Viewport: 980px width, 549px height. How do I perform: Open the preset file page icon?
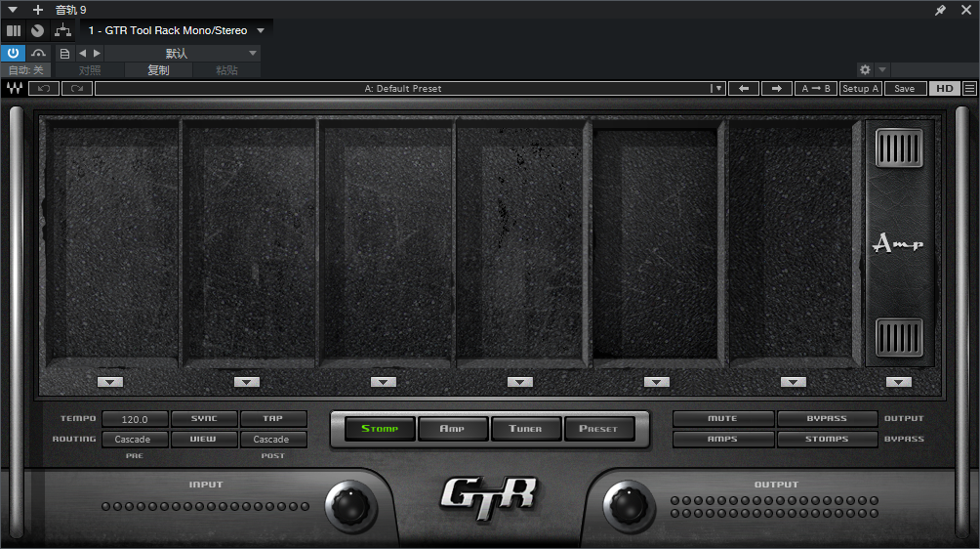pos(64,53)
